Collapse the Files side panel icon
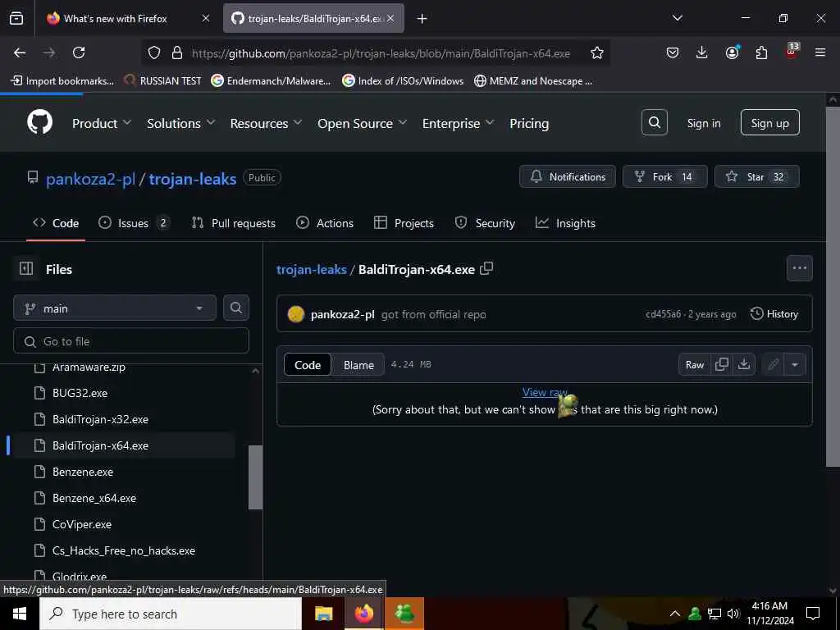The height and width of the screenshot is (630, 840). (26, 268)
